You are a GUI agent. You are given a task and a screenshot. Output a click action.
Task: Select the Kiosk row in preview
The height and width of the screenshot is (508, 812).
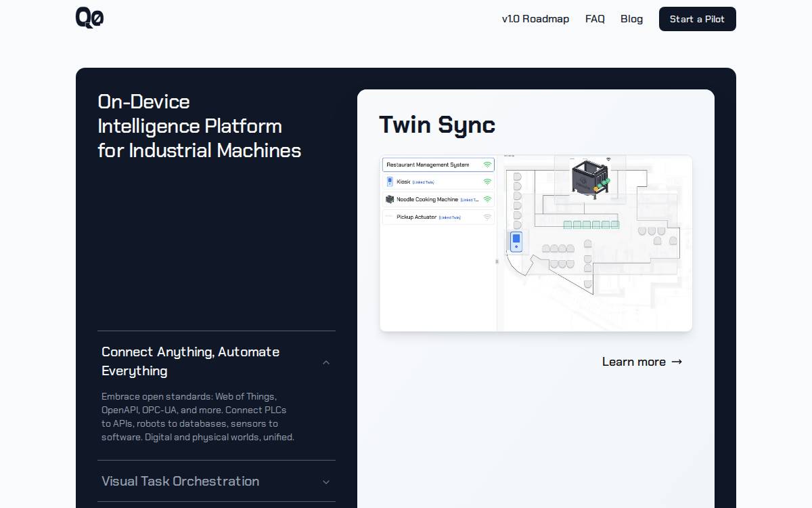(x=438, y=182)
